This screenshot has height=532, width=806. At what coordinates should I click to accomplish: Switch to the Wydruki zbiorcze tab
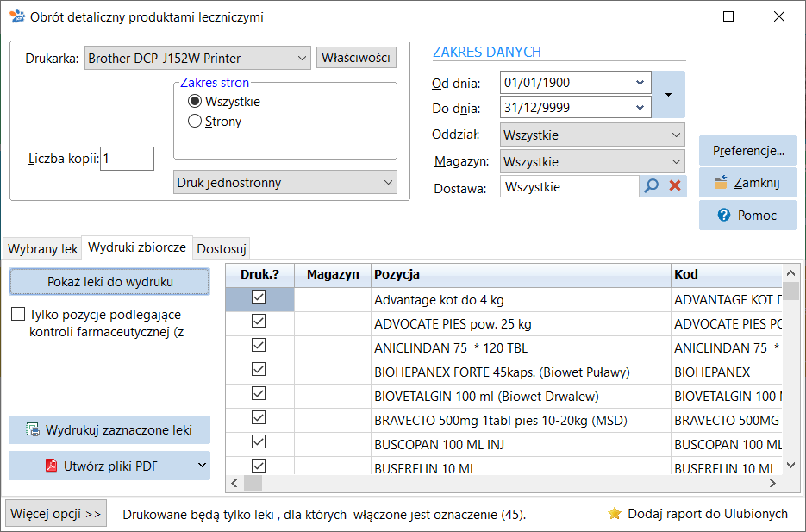pos(137,247)
